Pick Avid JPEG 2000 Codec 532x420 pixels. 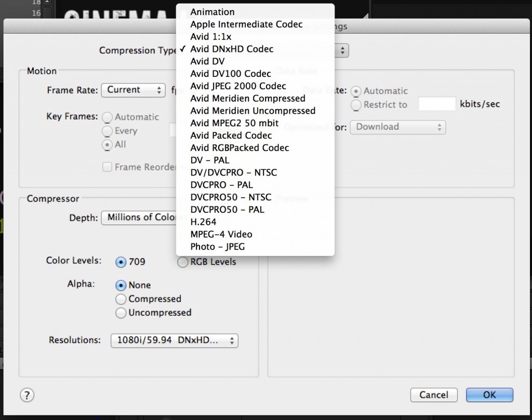tap(255, 86)
